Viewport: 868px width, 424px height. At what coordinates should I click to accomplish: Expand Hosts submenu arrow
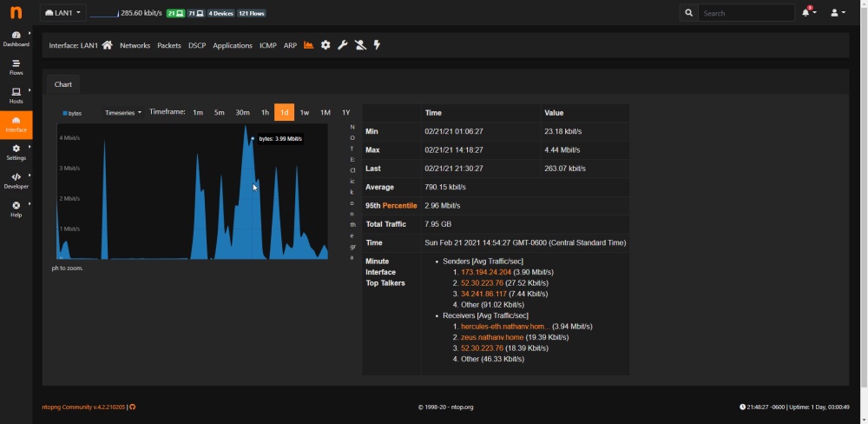pos(30,89)
